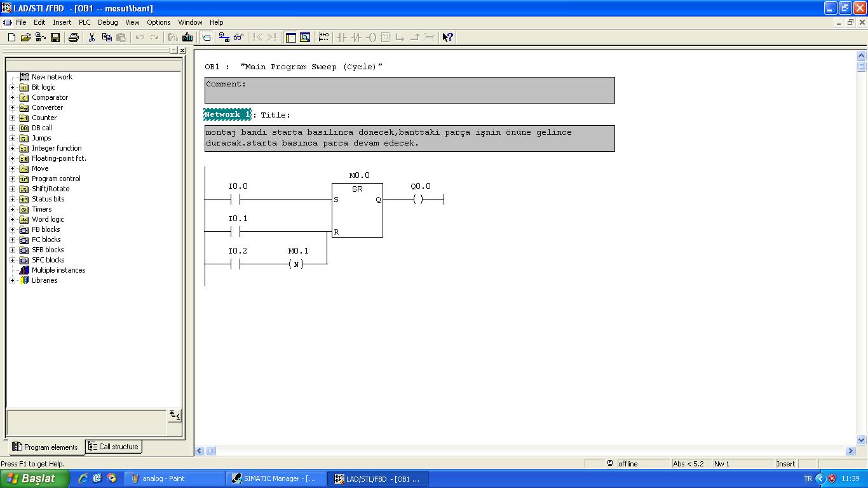The image size is (868, 488).
Task: Expand the Bit logic tree node
Action: tap(12, 87)
